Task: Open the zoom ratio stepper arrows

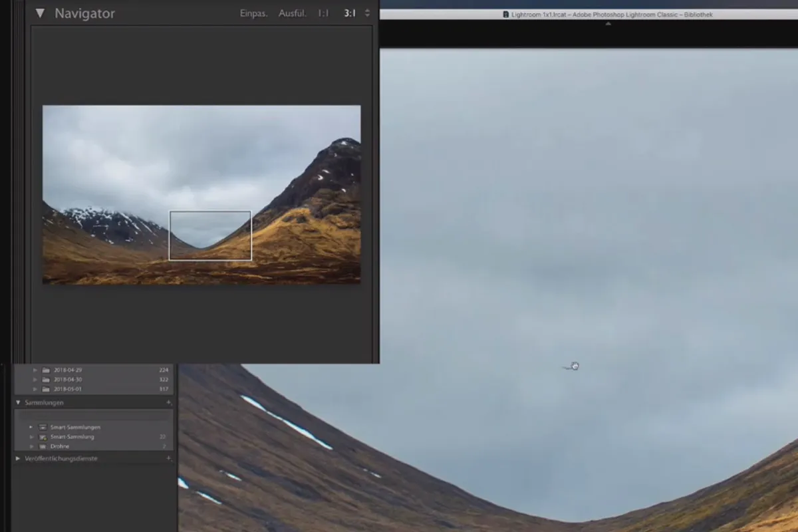Action: point(367,13)
